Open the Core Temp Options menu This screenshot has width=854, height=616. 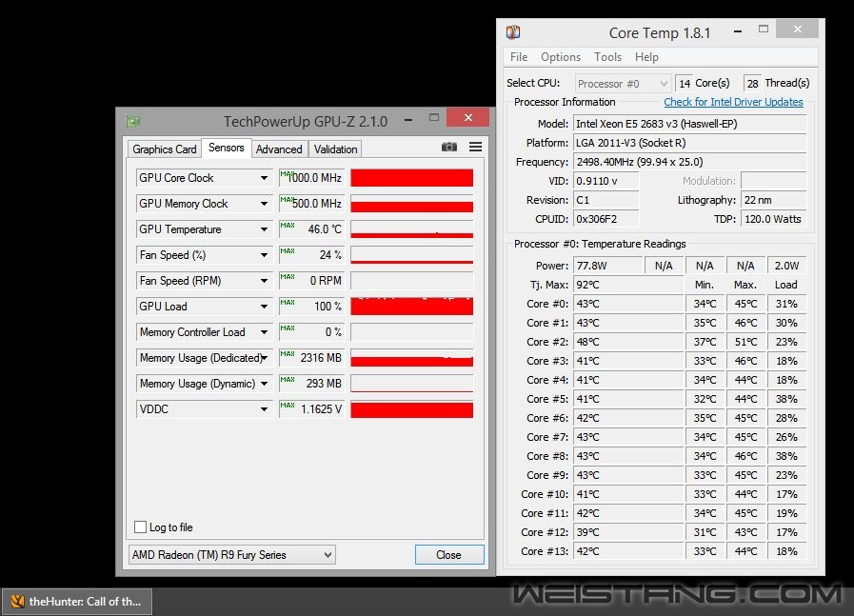(x=561, y=56)
